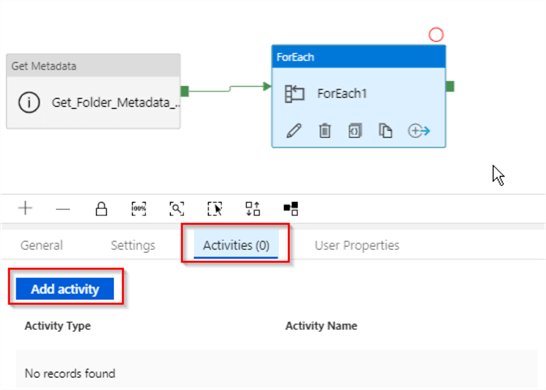The image size is (546, 390).
Task: Click the green output connector of Get Metadata
Action: click(x=185, y=91)
